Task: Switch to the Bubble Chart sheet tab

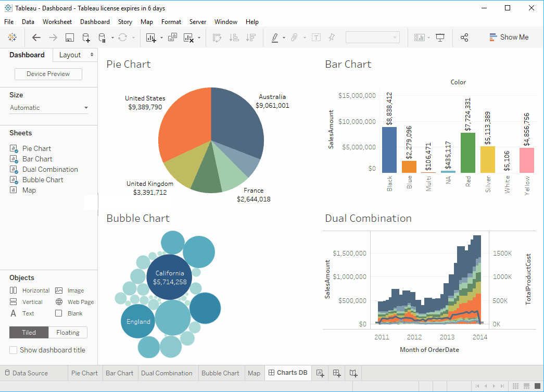Action: [220, 373]
